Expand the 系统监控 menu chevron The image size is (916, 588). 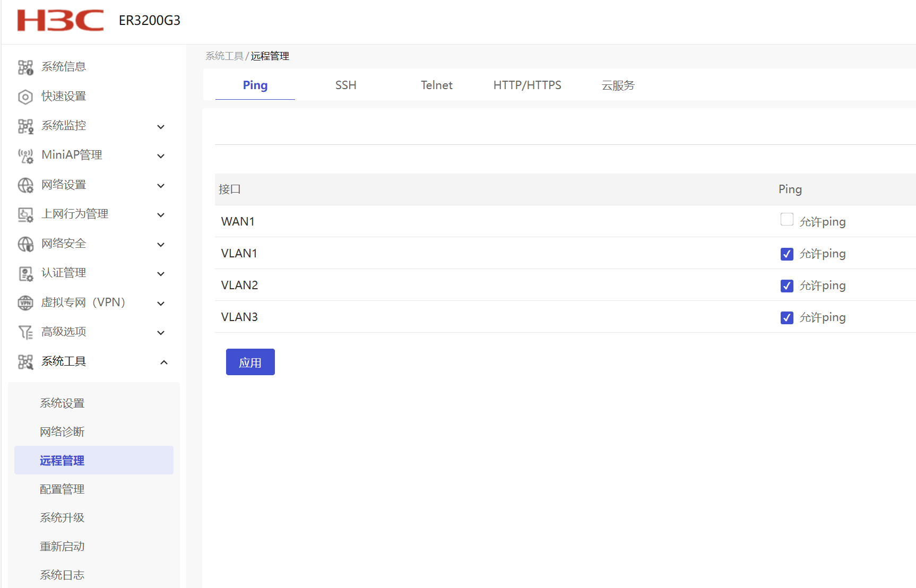161,127
